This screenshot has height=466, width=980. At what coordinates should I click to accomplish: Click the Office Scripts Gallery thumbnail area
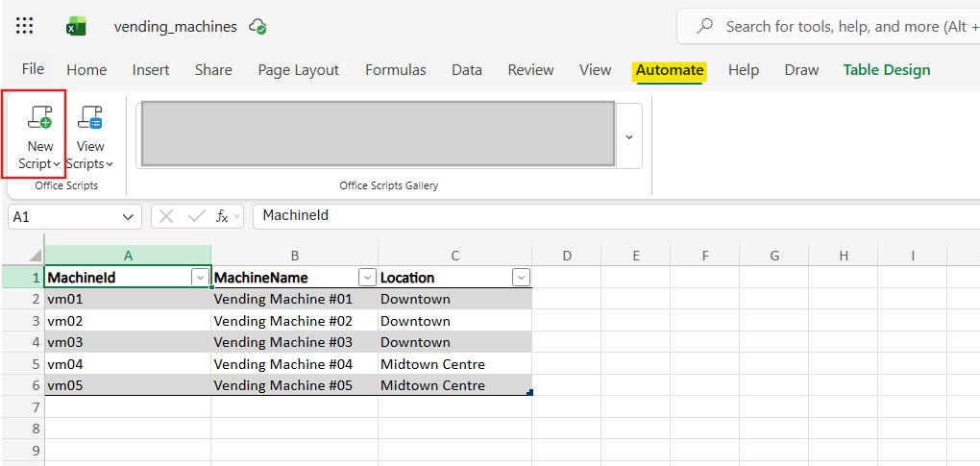379,134
